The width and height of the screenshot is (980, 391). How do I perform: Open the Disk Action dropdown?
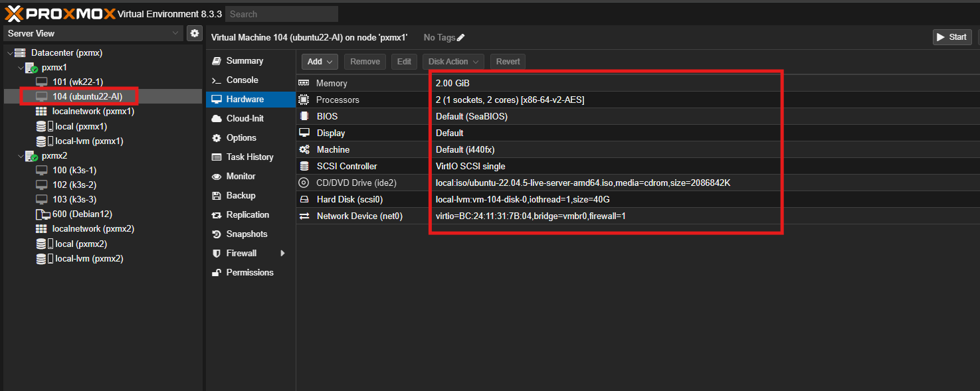click(x=453, y=62)
